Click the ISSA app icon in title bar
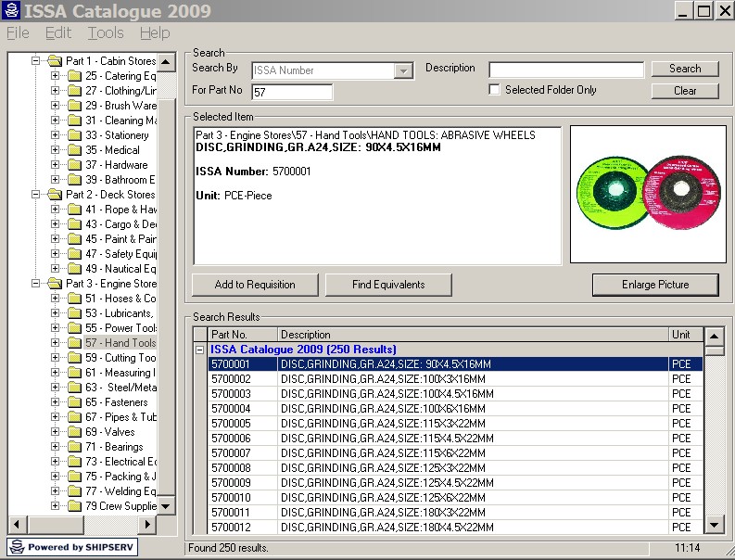 tap(11, 10)
